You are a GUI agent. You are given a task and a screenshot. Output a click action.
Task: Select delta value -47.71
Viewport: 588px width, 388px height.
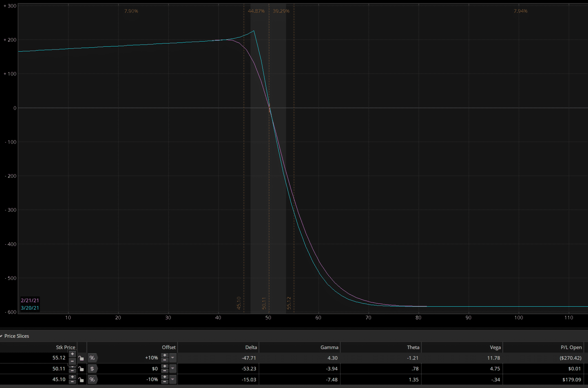(x=249, y=358)
